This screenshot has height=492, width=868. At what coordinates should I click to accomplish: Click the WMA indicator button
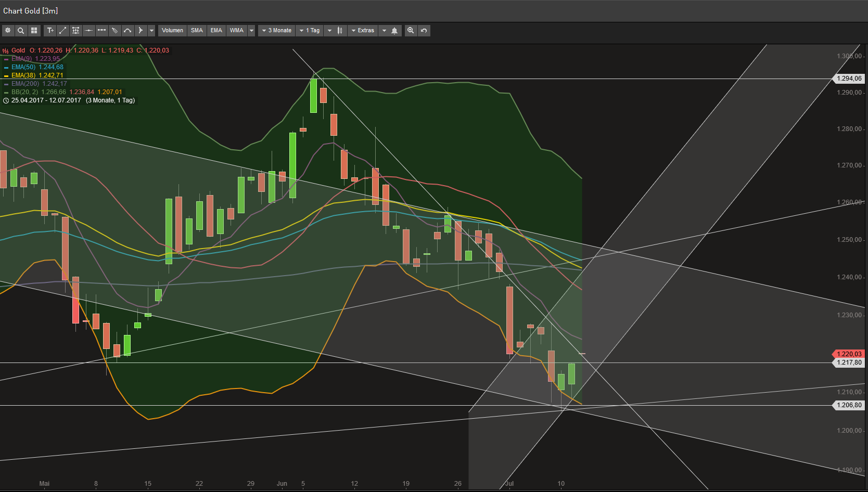coord(237,31)
